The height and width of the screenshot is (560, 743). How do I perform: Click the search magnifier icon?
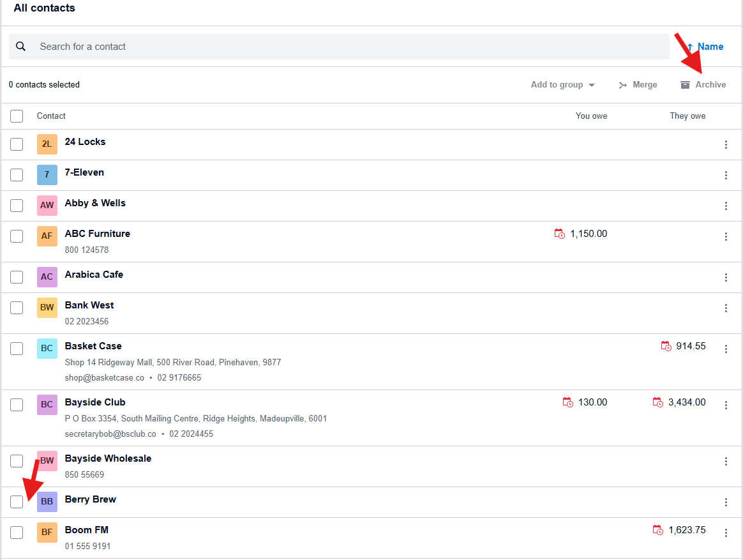point(21,47)
